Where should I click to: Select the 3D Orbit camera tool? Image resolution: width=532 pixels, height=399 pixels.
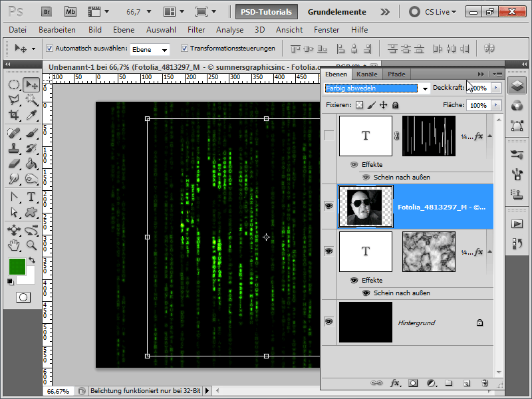31,230
